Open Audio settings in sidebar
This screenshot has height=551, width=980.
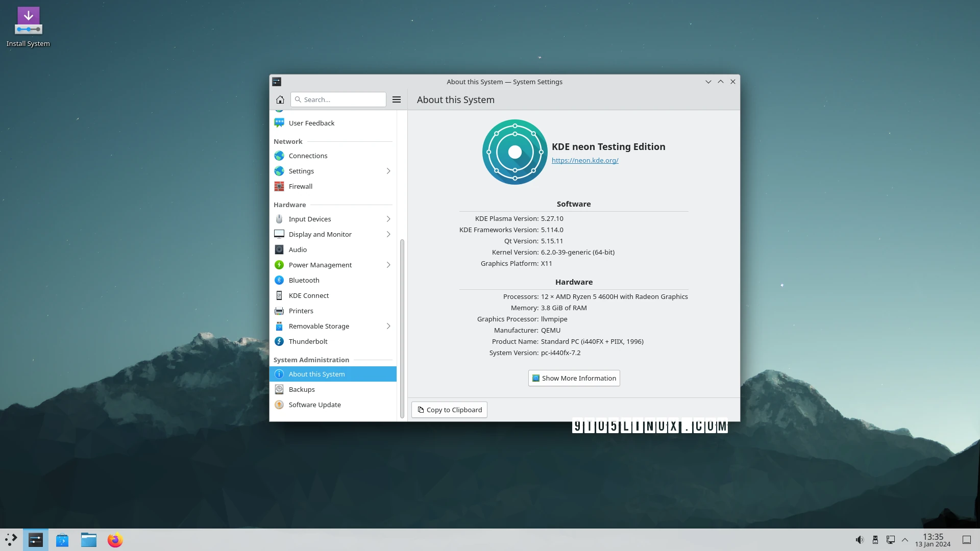(x=297, y=249)
